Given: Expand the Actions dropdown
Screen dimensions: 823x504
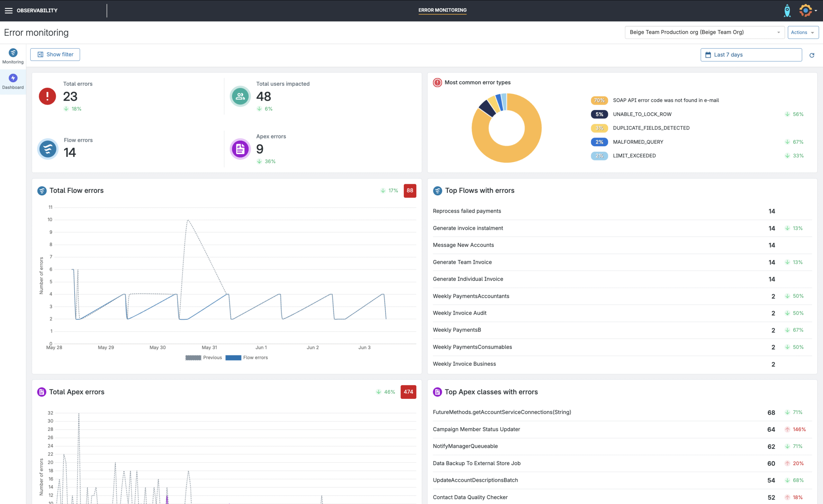Looking at the screenshot, I should (x=803, y=32).
